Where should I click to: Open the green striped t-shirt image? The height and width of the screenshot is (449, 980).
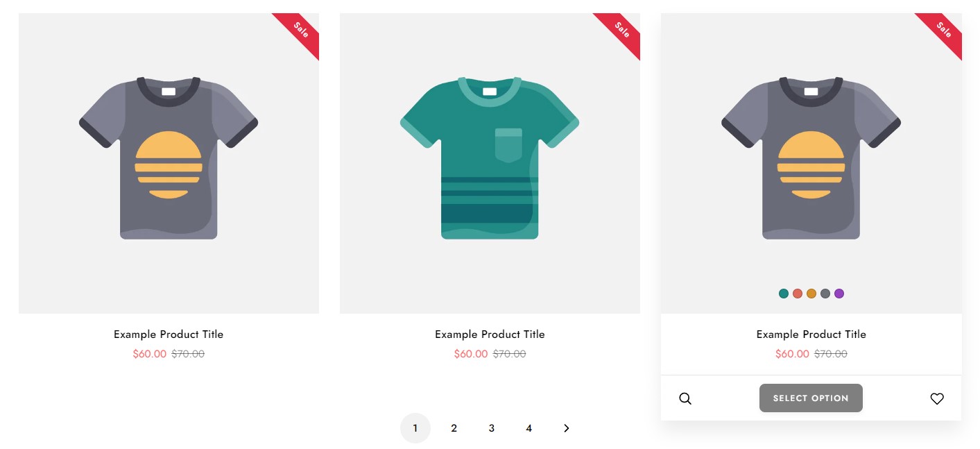pyautogui.click(x=490, y=160)
